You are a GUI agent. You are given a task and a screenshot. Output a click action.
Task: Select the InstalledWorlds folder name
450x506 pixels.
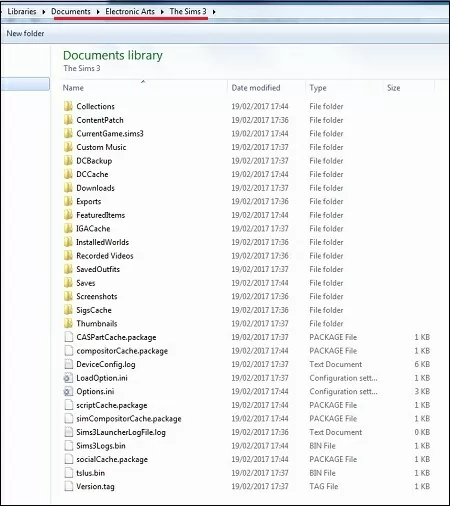pos(102,242)
